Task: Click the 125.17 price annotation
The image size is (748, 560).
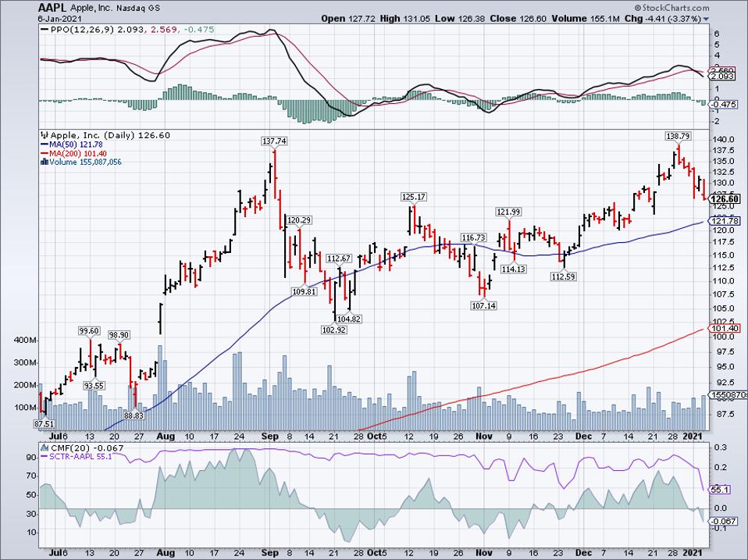Action: pyautogui.click(x=414, y=197)
